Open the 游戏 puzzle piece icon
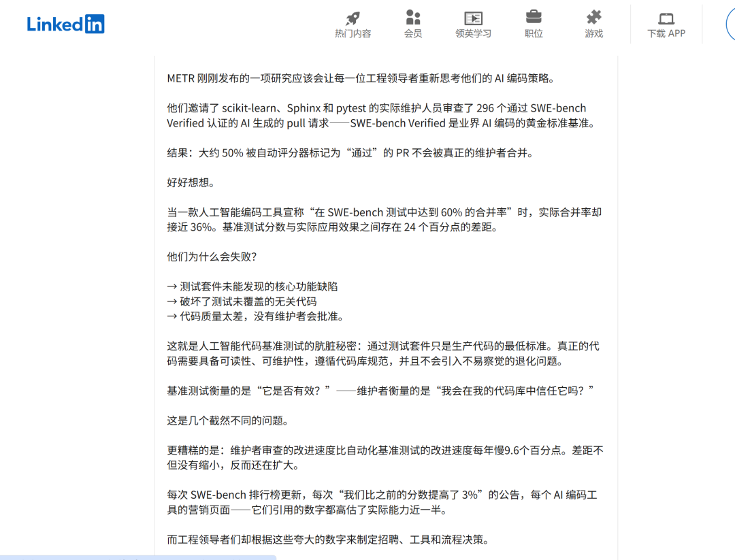735x560 pixels. click(x=594, y=17)
